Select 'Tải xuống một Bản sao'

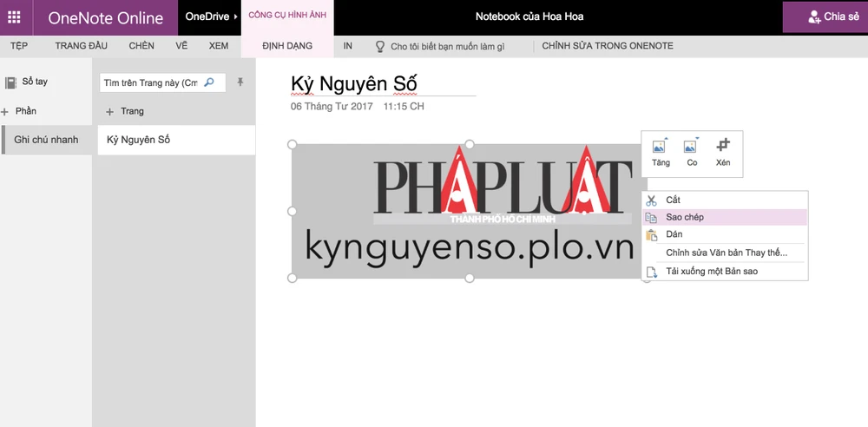pyautogui.click(x=712, y=272)
